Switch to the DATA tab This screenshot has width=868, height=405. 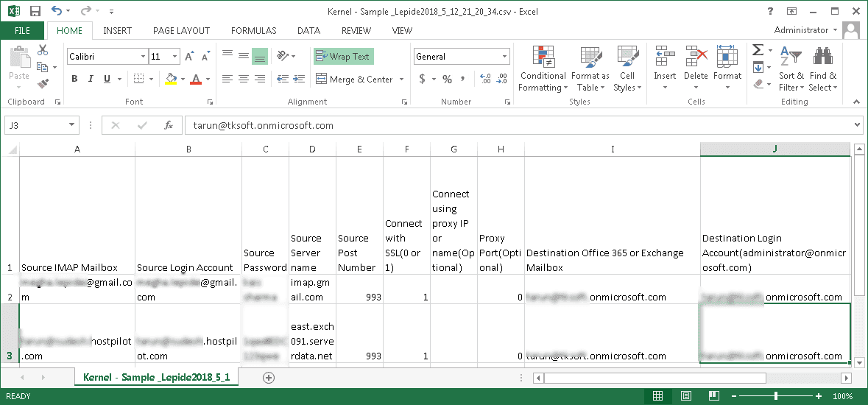[x=309, y=30]
